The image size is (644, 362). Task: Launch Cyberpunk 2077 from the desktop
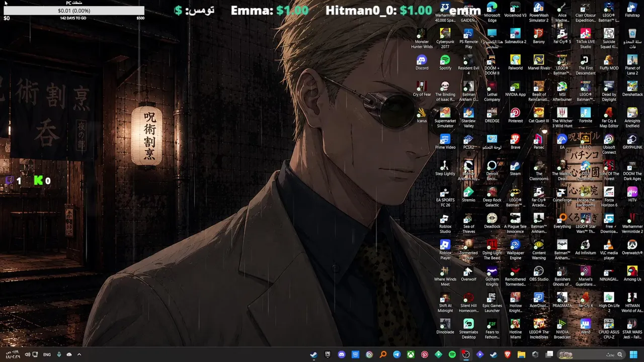pos(445,39)
